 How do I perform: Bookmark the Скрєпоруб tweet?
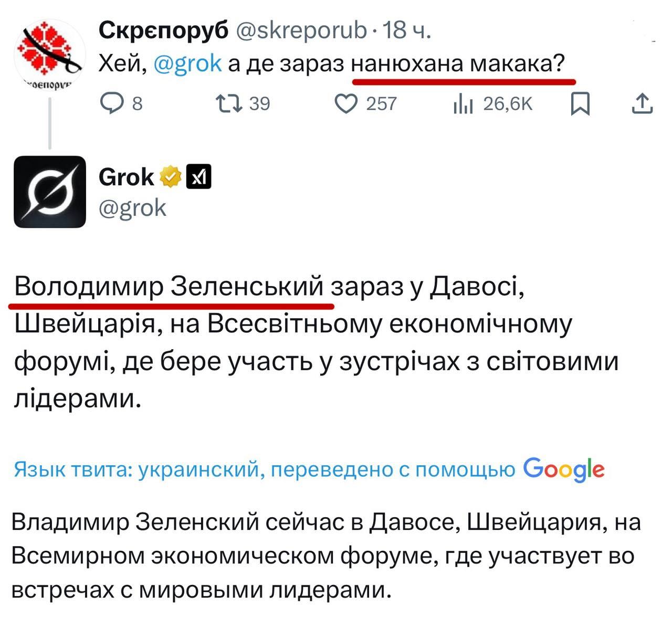(580, 103)
